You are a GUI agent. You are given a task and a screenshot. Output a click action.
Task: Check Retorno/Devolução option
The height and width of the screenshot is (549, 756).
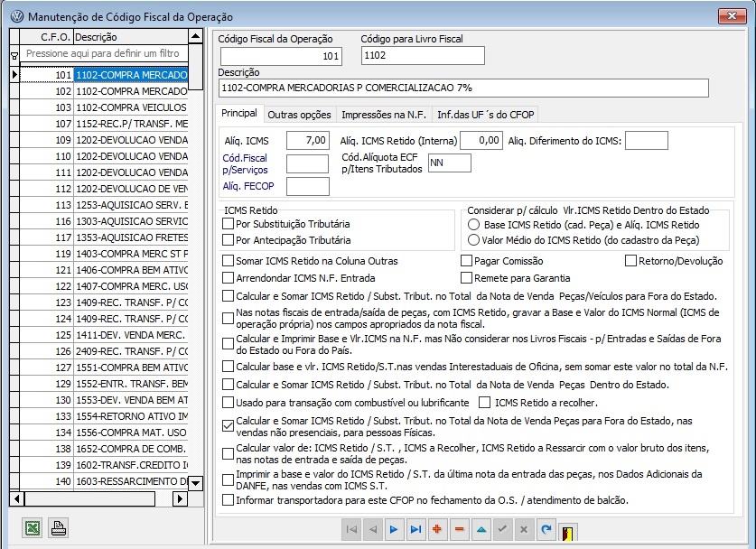[x=630, y=261]
